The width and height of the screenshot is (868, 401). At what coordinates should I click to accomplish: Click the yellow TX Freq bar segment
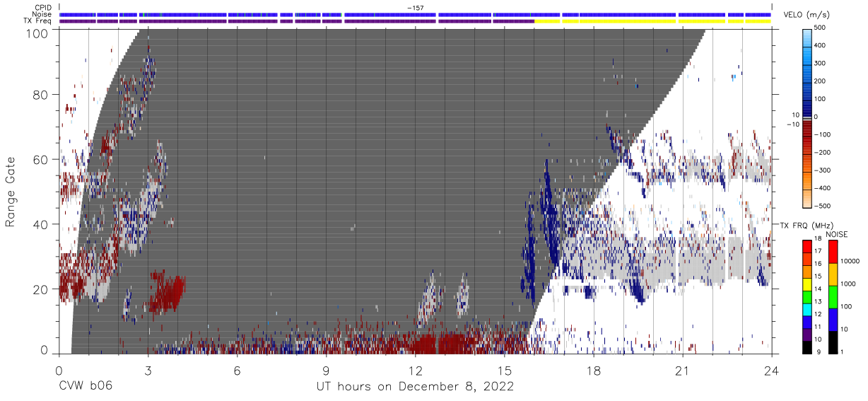click(x=652, y=21)
